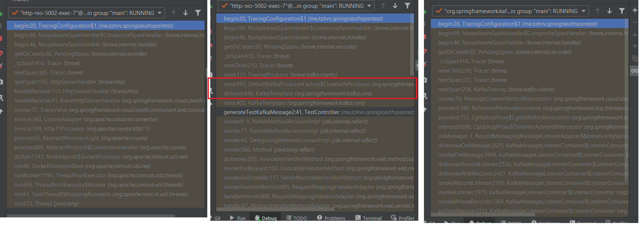Select frame send:993, DefaultKafkaProducerFactory$CloseSafeProducer
Image resolution: width=644 pixels, height=226 pixels.
coord(315,84)
